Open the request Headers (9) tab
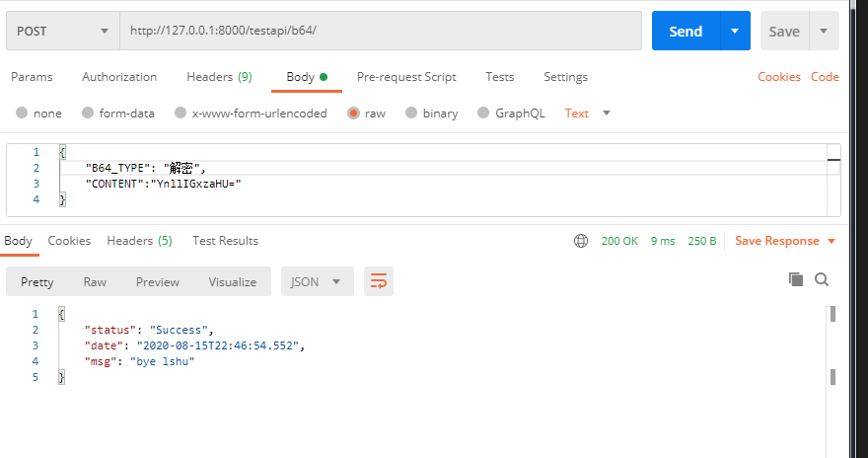The width and height of the screenshot is (868, 458). click(x=219, y=77)
